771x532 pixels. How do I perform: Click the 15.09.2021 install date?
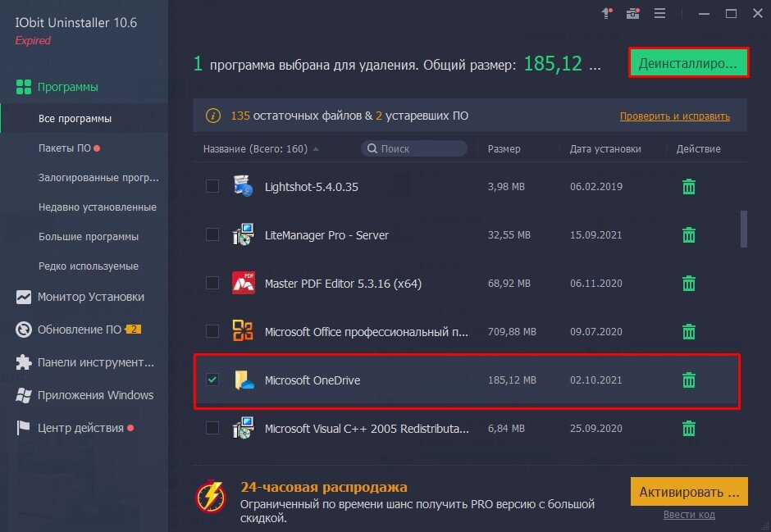(596, 234)
